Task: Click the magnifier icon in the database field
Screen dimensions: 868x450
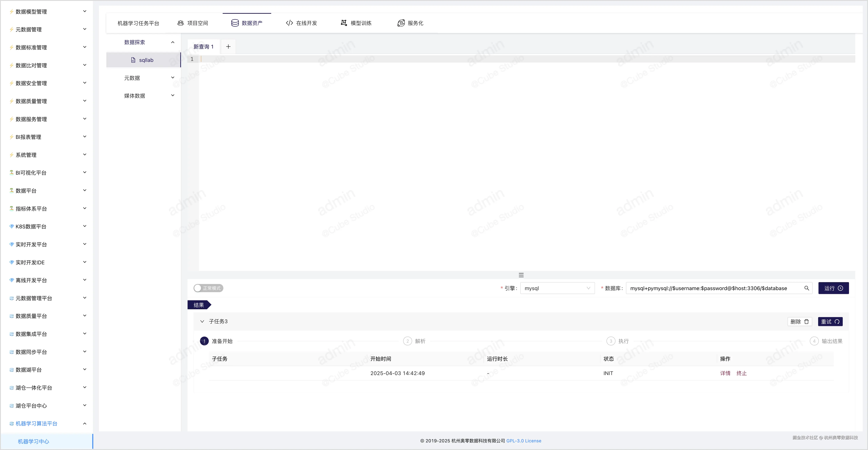Action: [807, 288]
